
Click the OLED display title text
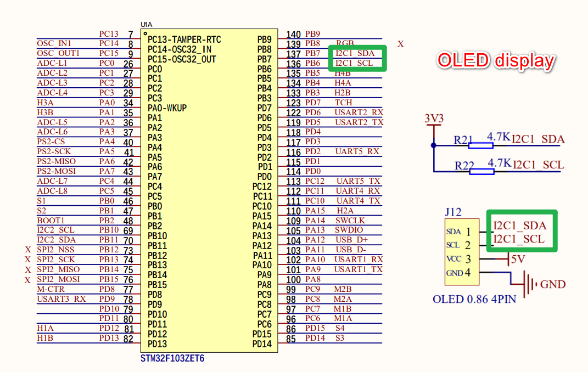click(x=496, y=61)
